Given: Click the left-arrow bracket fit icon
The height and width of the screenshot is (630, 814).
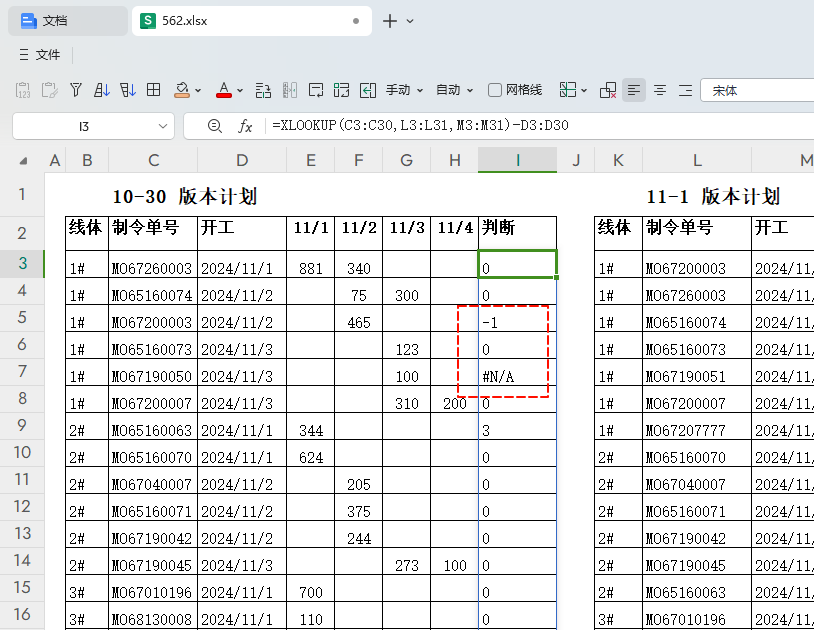Looking at the screenshot, I should (368, 90).
